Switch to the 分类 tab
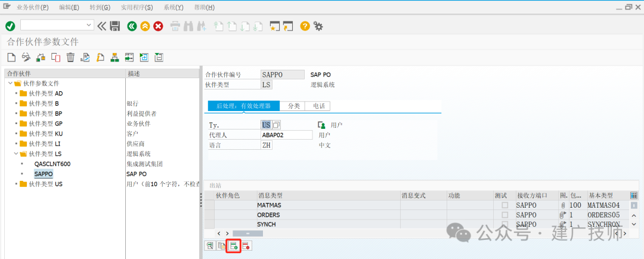 point(293,106)
